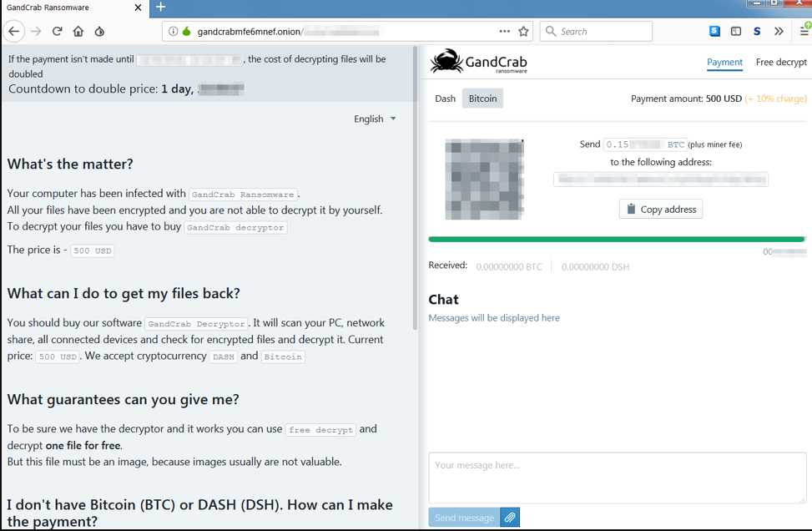
Task: Click the green payment countdown progress bar
Action: 618,240
